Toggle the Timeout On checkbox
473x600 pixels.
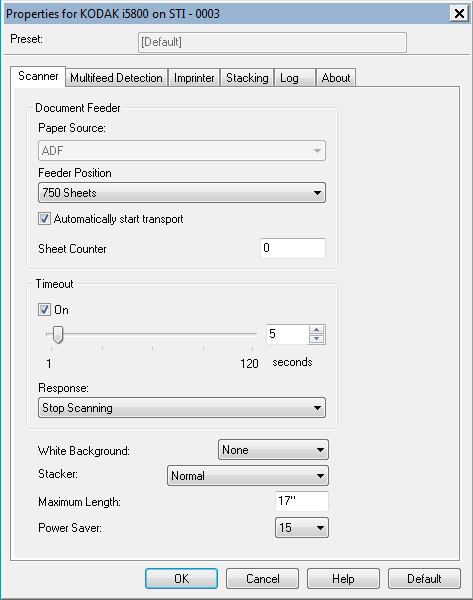[x=44, y=310]
